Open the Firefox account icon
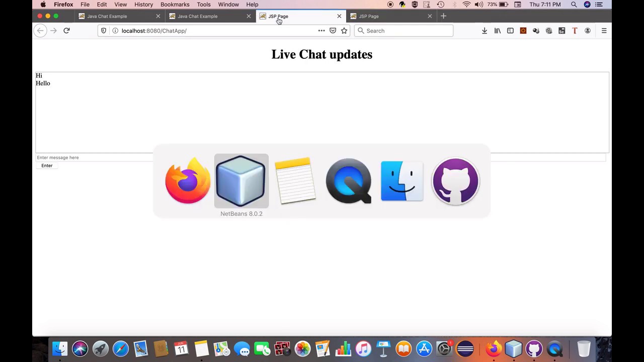Viewport: 644px width, 362px height. pos(587,31)
